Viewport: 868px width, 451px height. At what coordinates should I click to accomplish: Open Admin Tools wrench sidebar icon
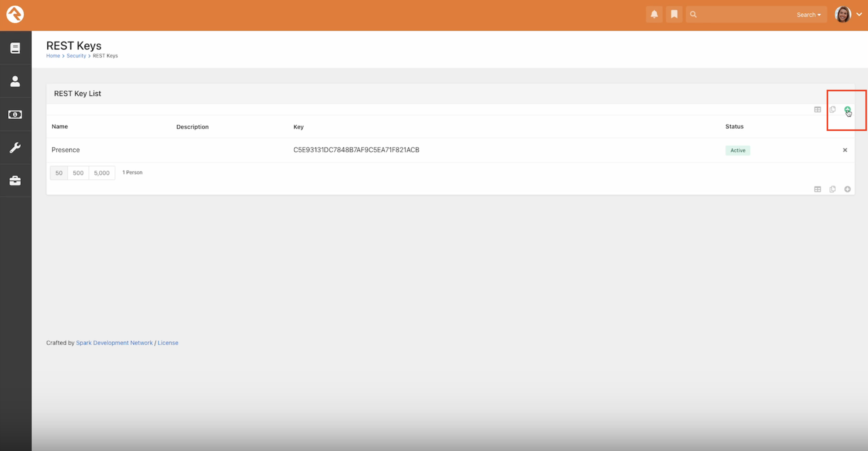(15, 148)
